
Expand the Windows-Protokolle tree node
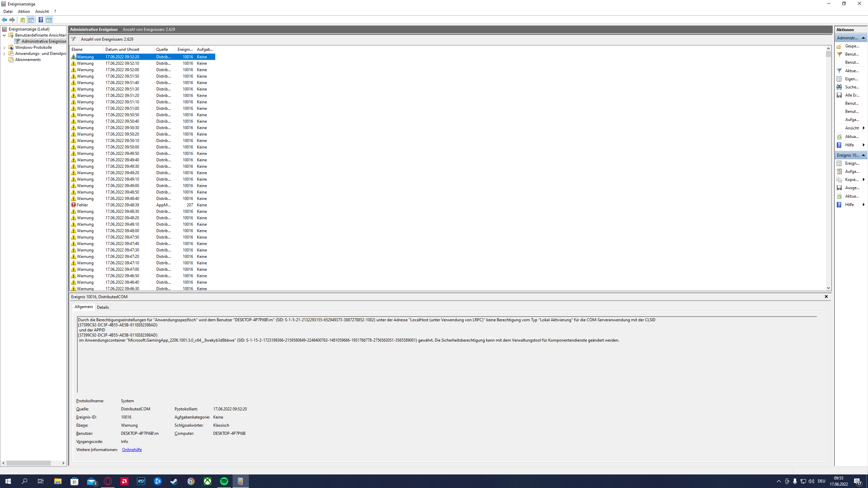[4, 47]
